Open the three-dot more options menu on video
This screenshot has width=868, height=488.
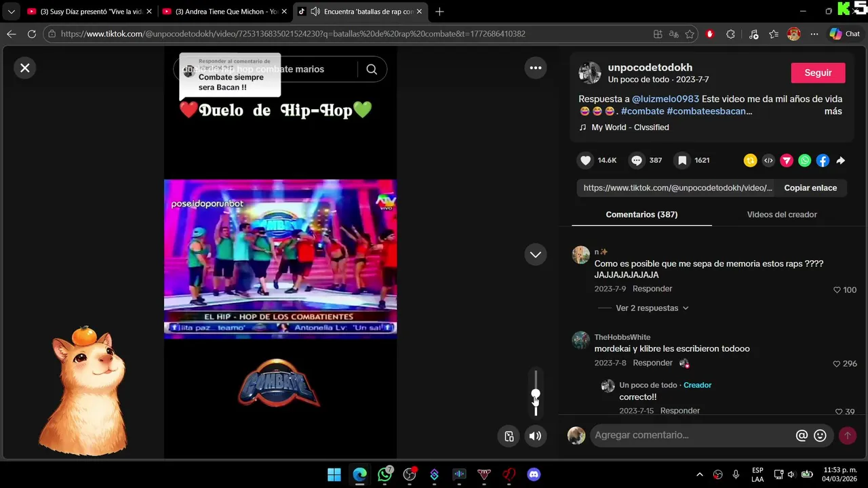(536, 68)
